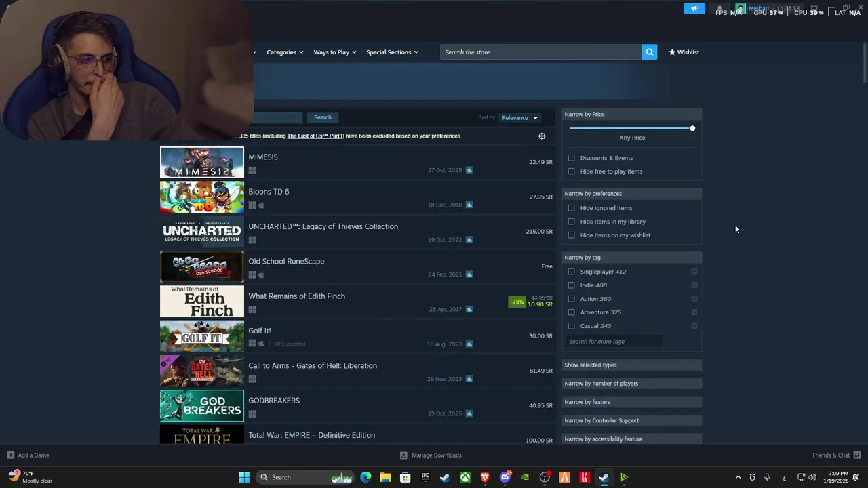The height and width of the screenshot is (488, 868).
Task: Open Windows Start menu
Action: pyautogui.click(x=244, y=477)
